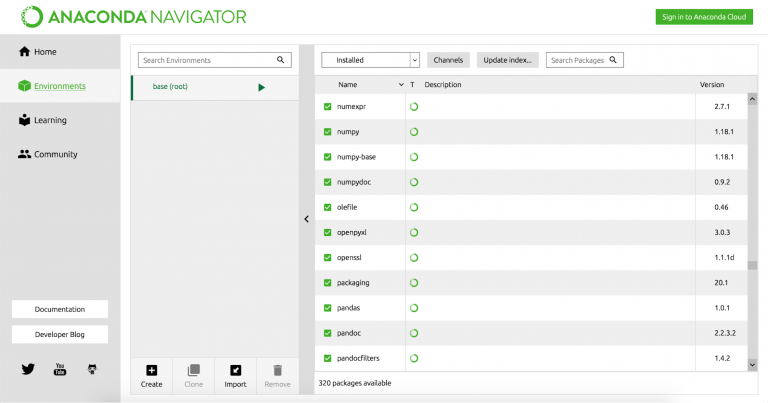Click the search magnifier in Search Environments
Viewport: 768px width, 403px height.
(x=282, y=60)
